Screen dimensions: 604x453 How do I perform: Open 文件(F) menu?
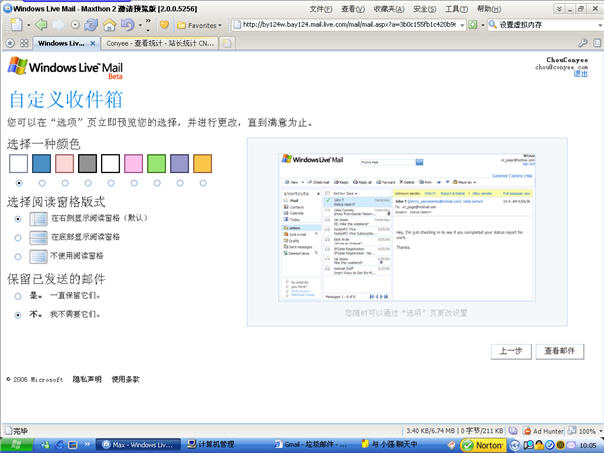click(320, 8)
